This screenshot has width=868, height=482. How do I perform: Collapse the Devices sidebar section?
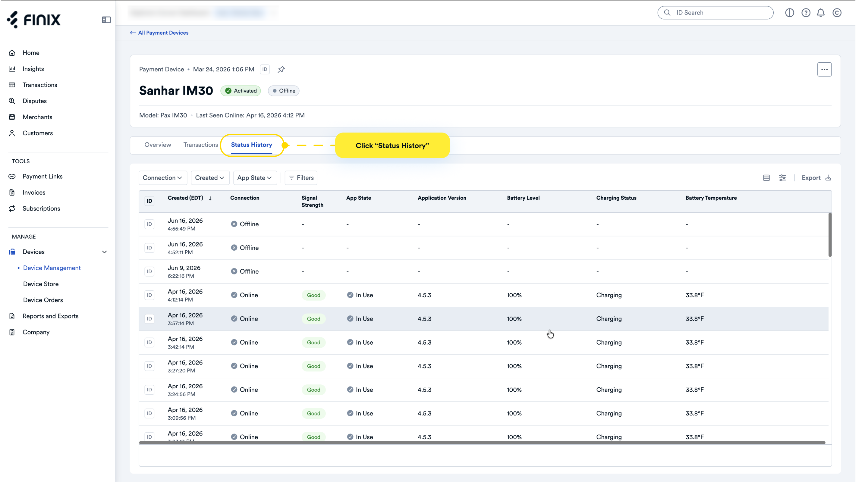(x=105, y=252)
